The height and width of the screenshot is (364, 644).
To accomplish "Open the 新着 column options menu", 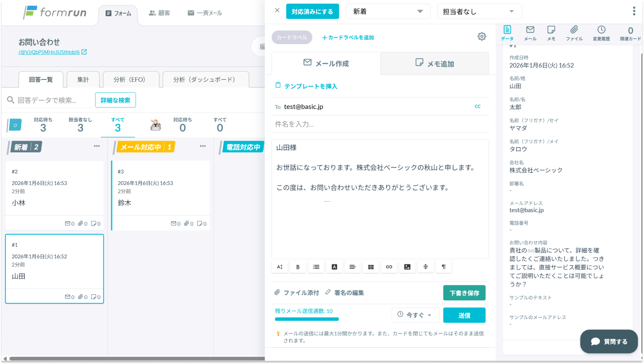I will click(x=97, y=146).
